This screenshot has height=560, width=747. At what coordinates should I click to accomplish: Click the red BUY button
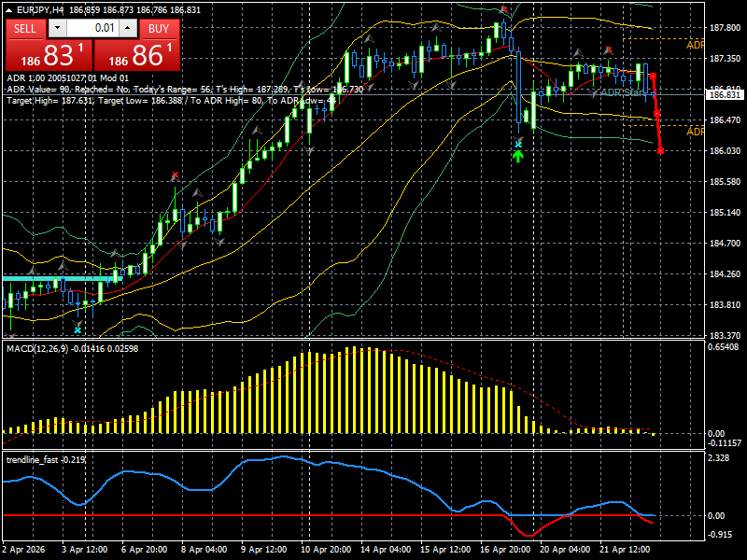[x=159, y=29]
